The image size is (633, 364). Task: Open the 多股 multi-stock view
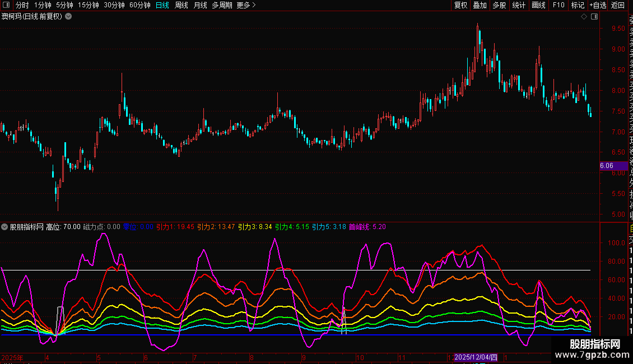point(499,5)
